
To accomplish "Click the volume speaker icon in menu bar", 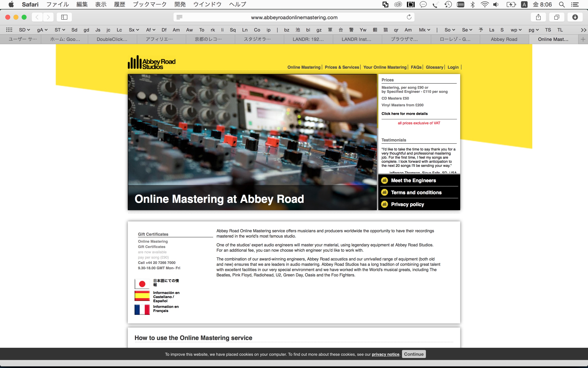I will tap(496, 4).
